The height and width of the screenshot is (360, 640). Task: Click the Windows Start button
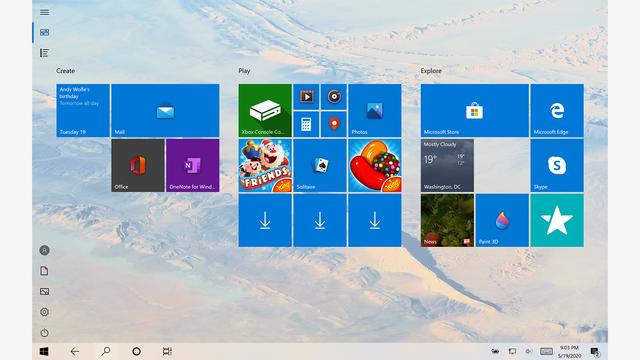(x=44, y=351)
